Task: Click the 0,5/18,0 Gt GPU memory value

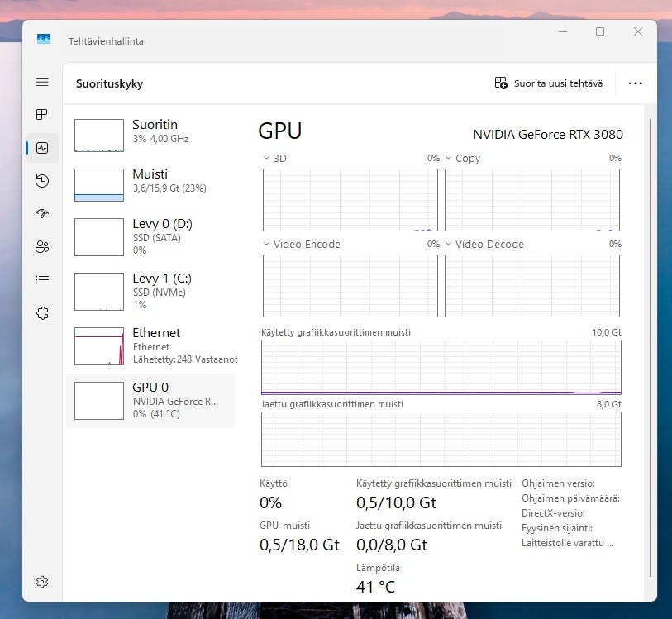Action: [x=299, y=545]
